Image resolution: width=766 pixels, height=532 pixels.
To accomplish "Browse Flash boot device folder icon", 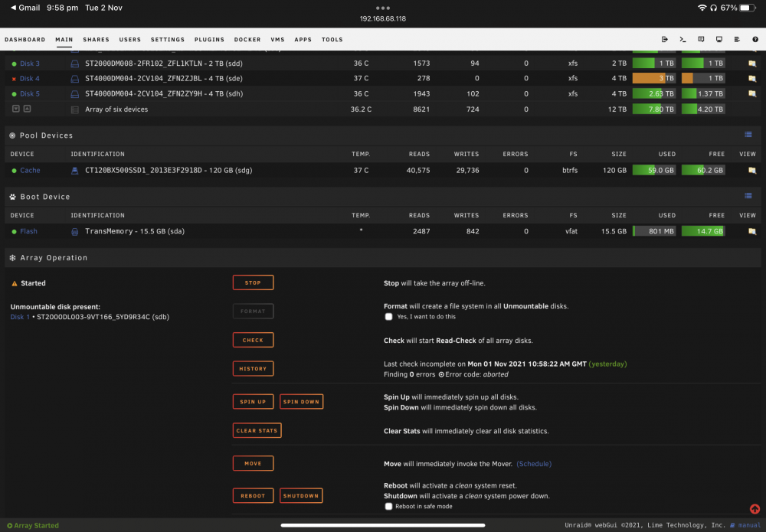I will (752, 231).
